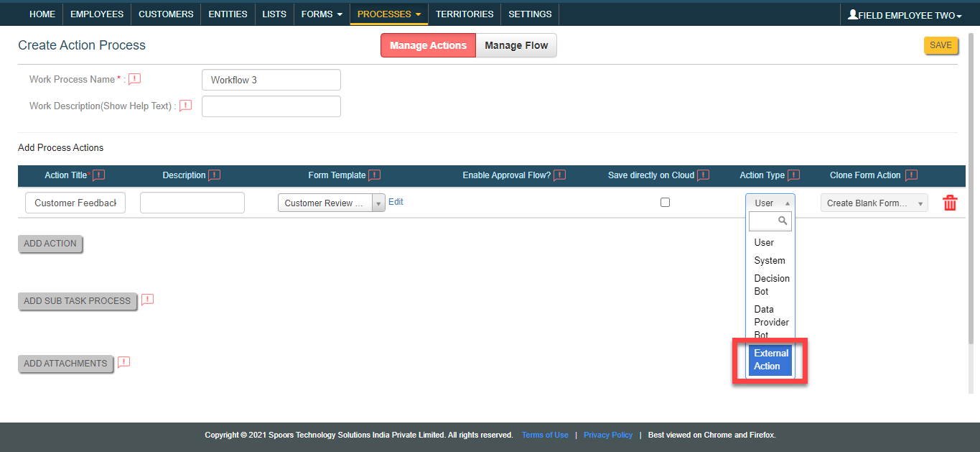Click the help icon next to Clone Form Action
Screen dimensions: 980x452
click(x=910, y=175)
